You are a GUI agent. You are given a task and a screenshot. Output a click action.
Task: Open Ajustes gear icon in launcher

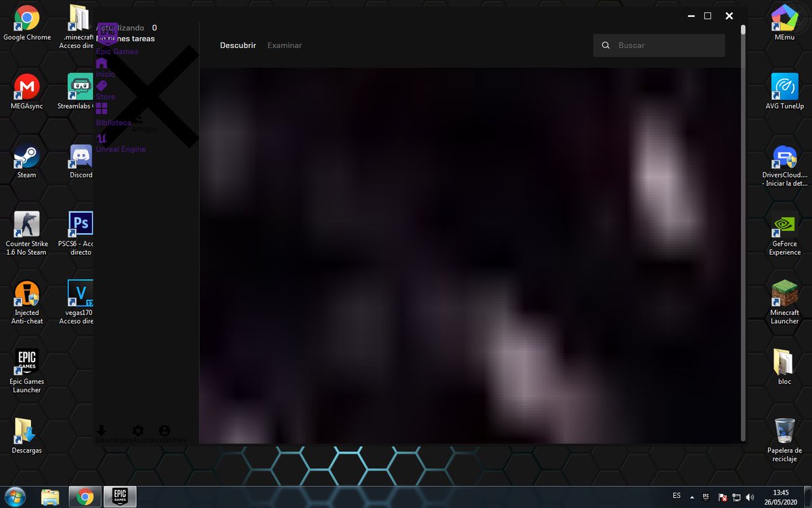point(138,431)
